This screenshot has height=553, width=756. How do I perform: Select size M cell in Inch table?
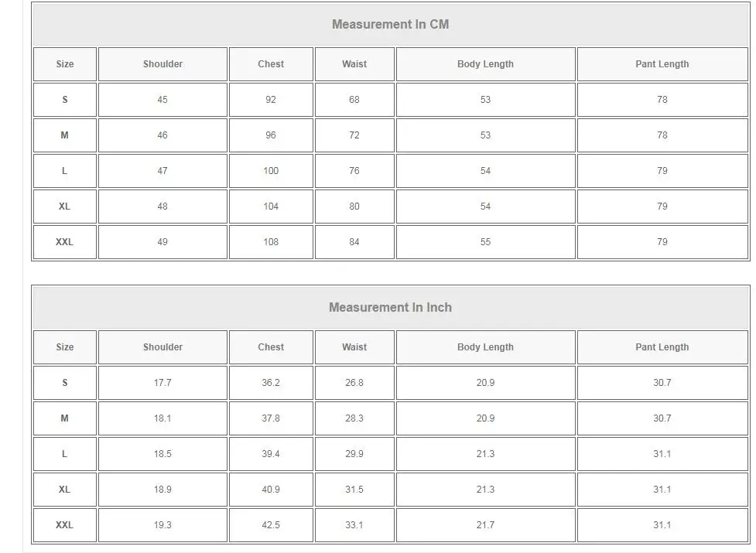tap(64, 418)
